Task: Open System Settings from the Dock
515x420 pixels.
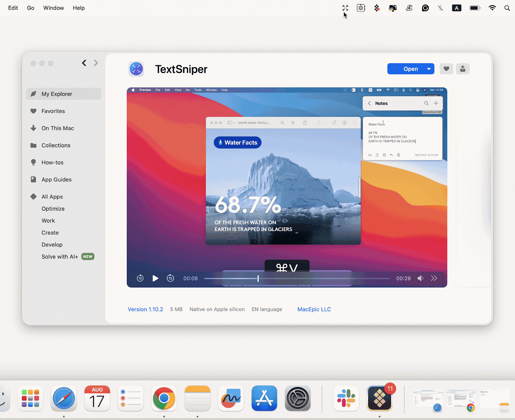Action: (298, 398)
